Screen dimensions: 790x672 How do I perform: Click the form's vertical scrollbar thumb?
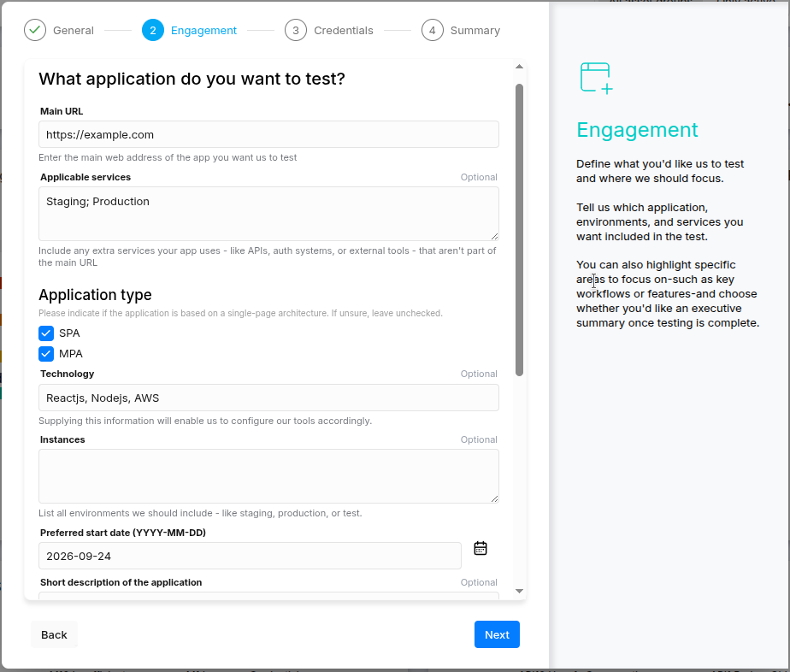point(520,230)
